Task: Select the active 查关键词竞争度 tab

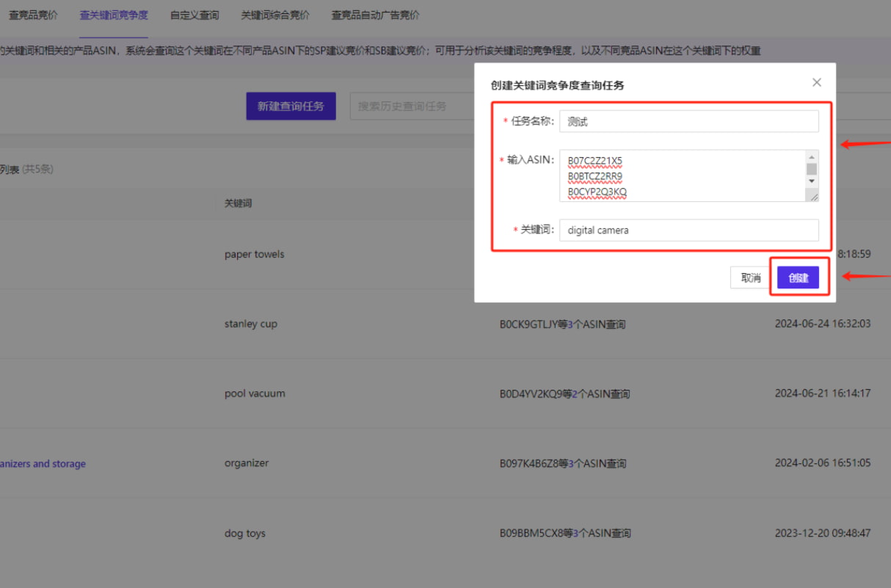Action: click(113, 14)
